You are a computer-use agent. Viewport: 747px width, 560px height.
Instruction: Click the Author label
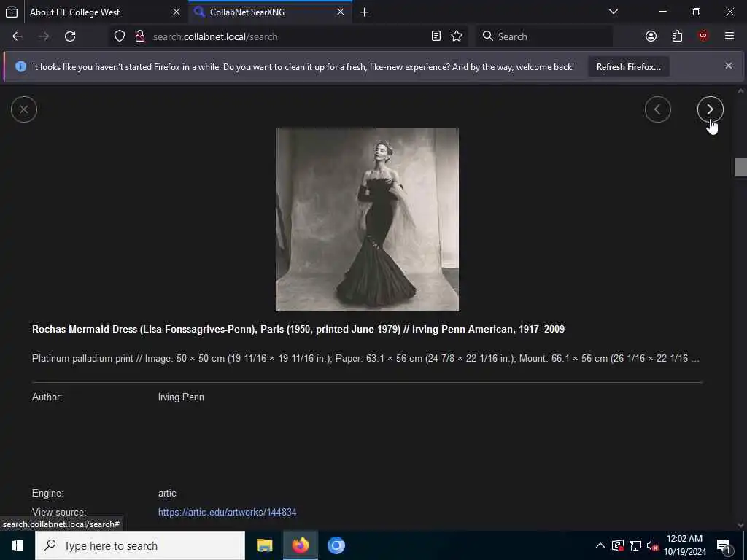[47, 397]
